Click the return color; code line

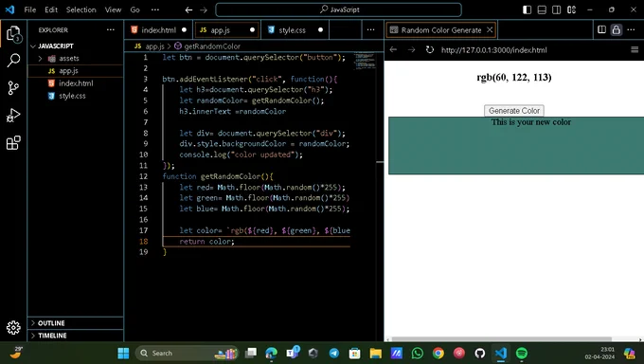[x=206, y=241]
